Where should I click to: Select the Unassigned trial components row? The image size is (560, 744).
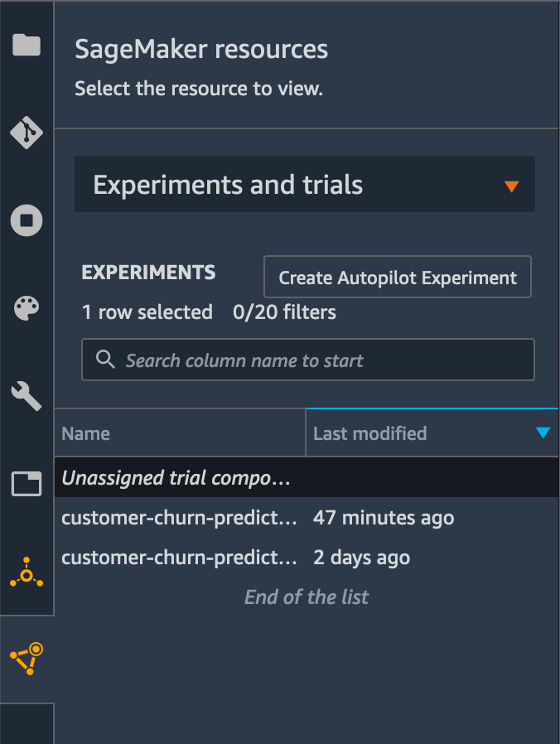tap(307, 478)
